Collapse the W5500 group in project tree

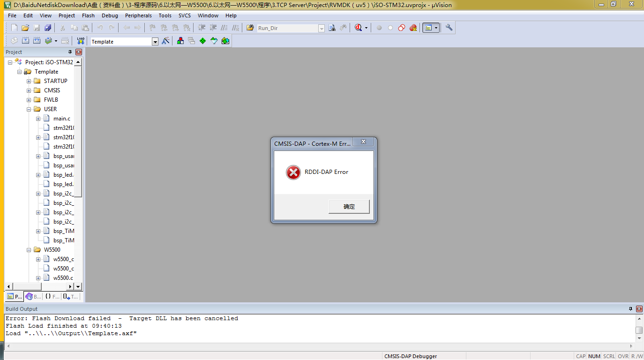click(x=29, y=250)
